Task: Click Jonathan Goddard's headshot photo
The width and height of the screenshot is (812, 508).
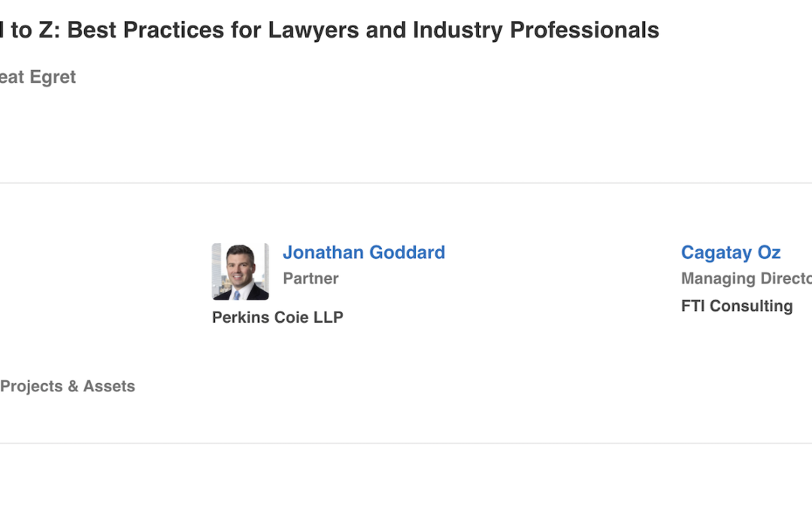Action: point(240,272)
